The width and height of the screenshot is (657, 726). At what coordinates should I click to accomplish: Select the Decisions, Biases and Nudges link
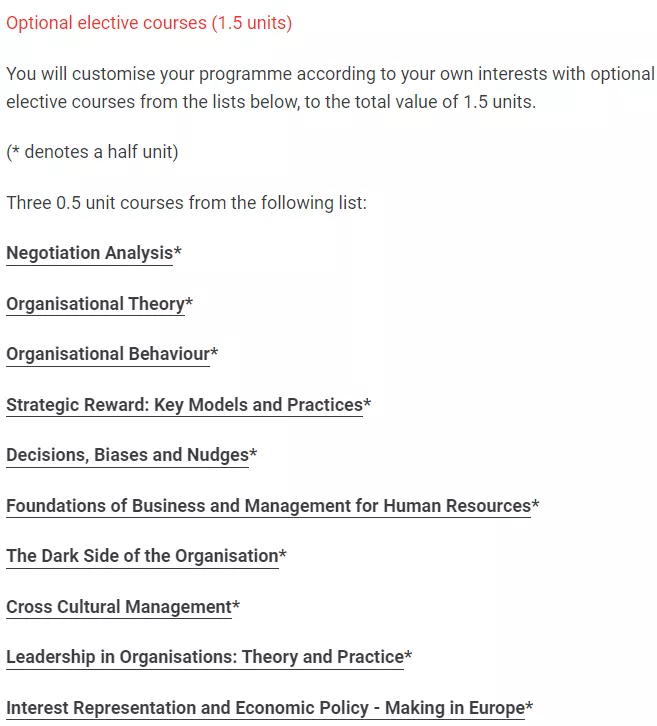(127, 455)
